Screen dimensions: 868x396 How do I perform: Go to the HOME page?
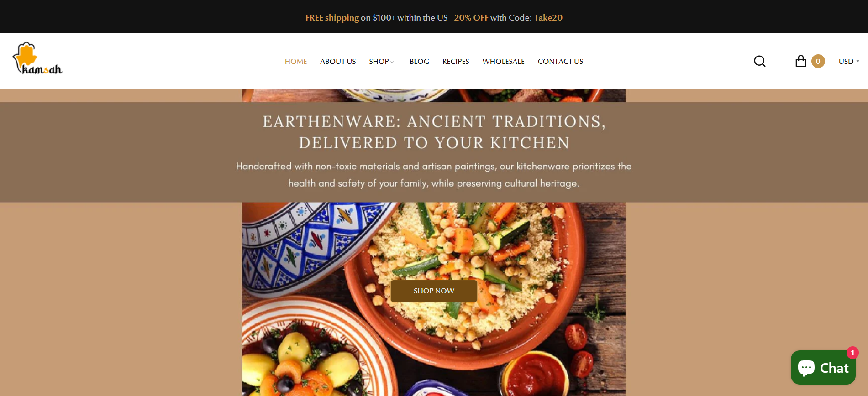click(296, 61)
